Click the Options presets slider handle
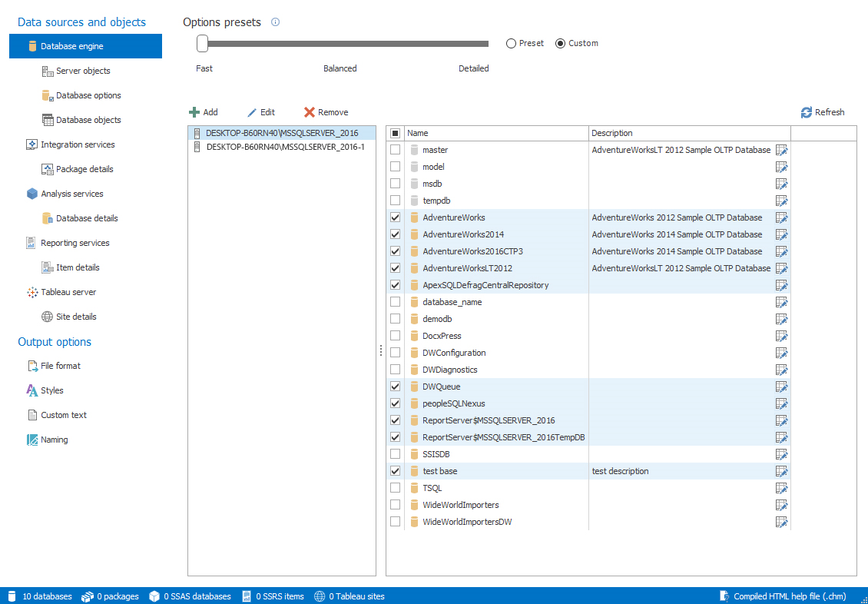This screenshot has height=604, width=868. click(202, 44)
